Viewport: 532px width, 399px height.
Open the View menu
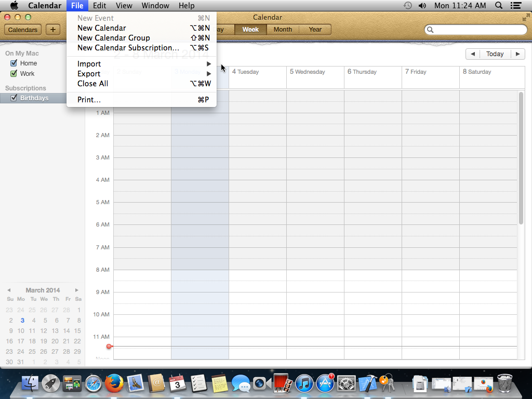tap(124, 5)
